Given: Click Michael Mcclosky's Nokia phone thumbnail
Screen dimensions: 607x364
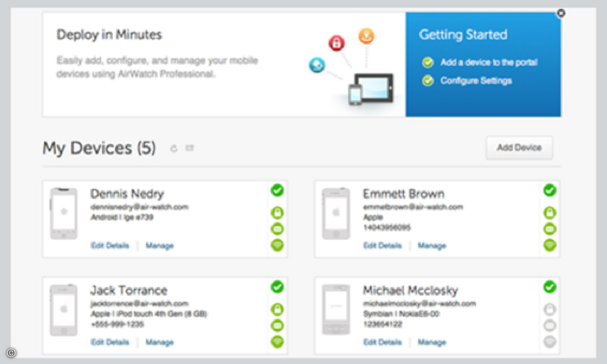Looking at the screenshot, I should pyautogui.click(x=336, y=310).
